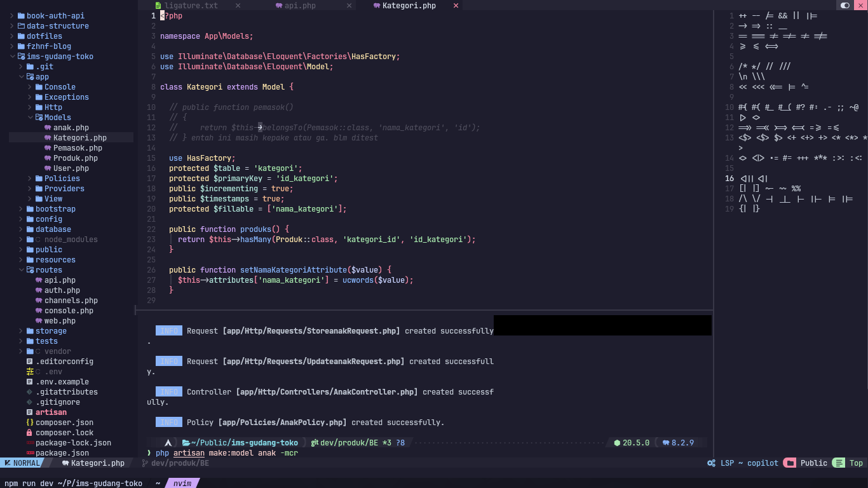Click the composer.json braces icon
Viewport: 868px width, 488px height.
(x=30, y=423)
